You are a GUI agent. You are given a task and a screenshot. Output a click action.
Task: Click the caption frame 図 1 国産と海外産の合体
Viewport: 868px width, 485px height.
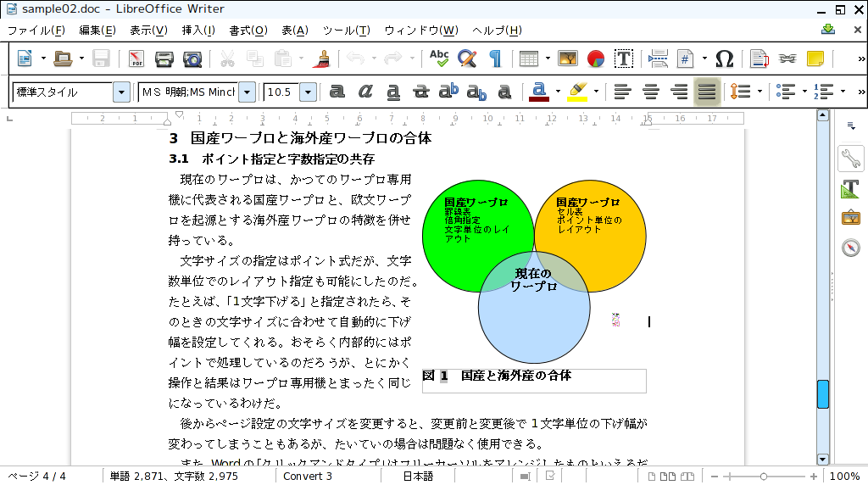coord(534,381)
